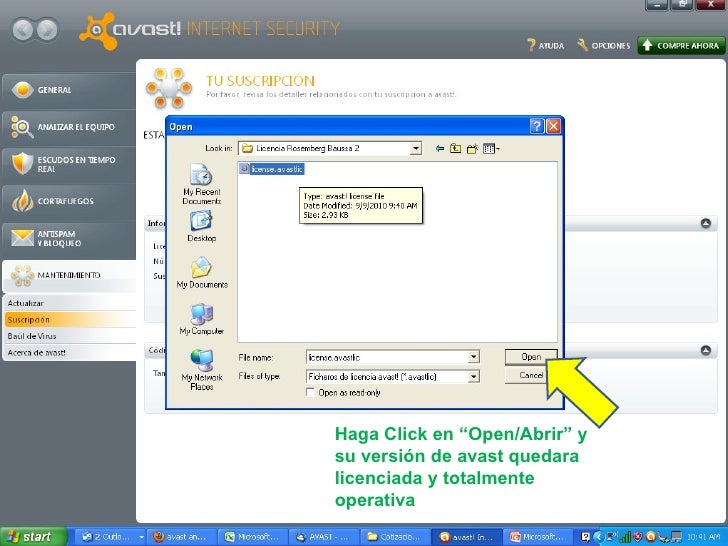
Task: Switch to avast! In... taskbar window
Action: coord(467,537)
